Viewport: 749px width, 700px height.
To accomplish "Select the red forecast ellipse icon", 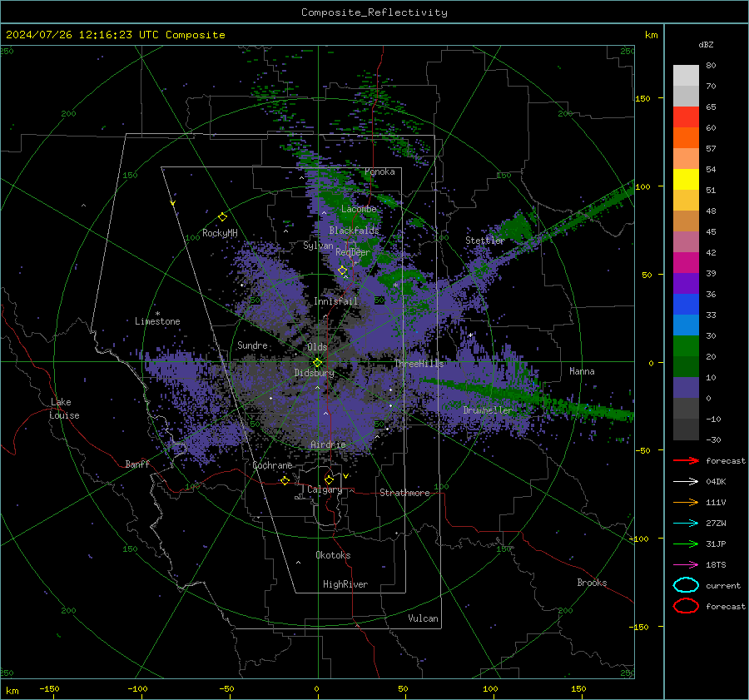I will pyautogui.click(x=686, y=606).
